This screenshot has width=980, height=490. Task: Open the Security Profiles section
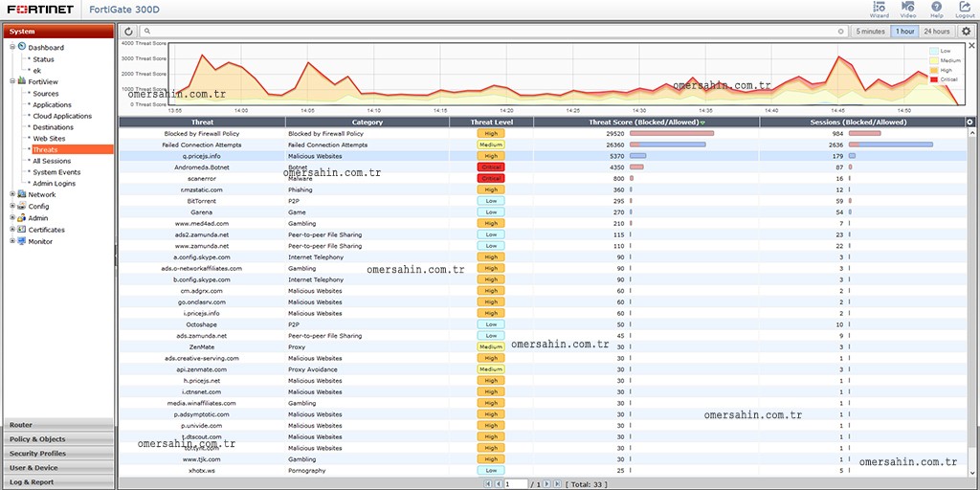(x=58, y=454)
